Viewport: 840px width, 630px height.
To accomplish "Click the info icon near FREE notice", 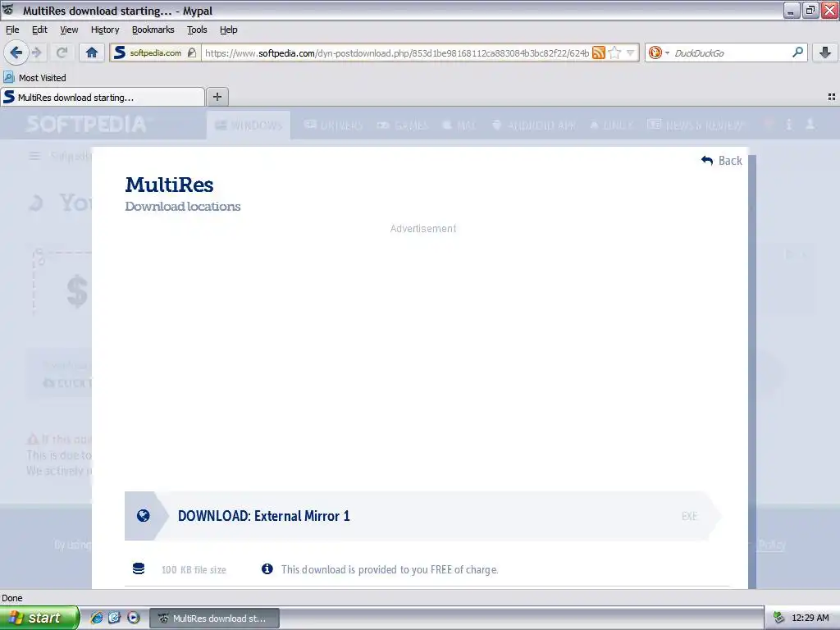I will point(267,569).
